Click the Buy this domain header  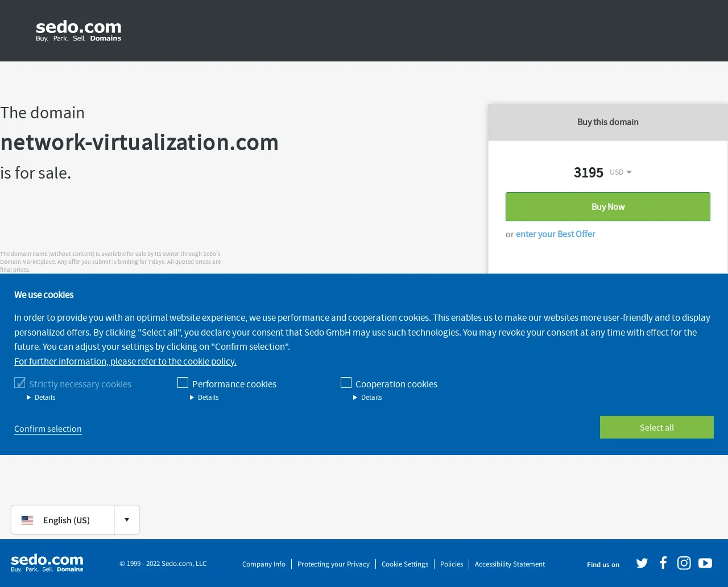click(x=608, y=122)
